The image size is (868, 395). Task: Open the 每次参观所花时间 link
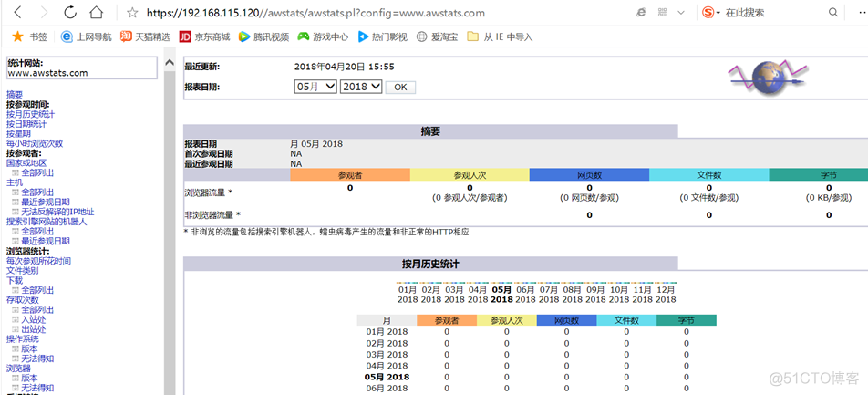(38, 261)
